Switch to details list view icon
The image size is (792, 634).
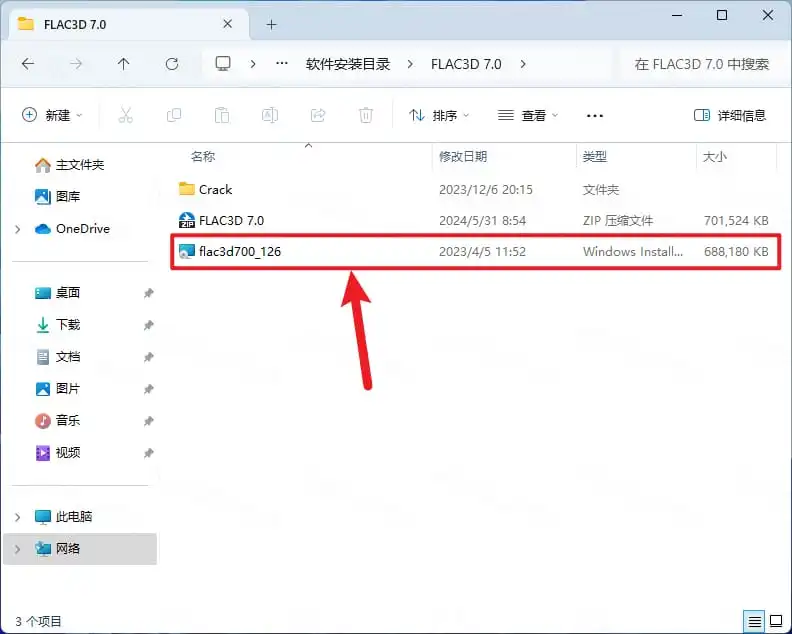tap(754, 621)
